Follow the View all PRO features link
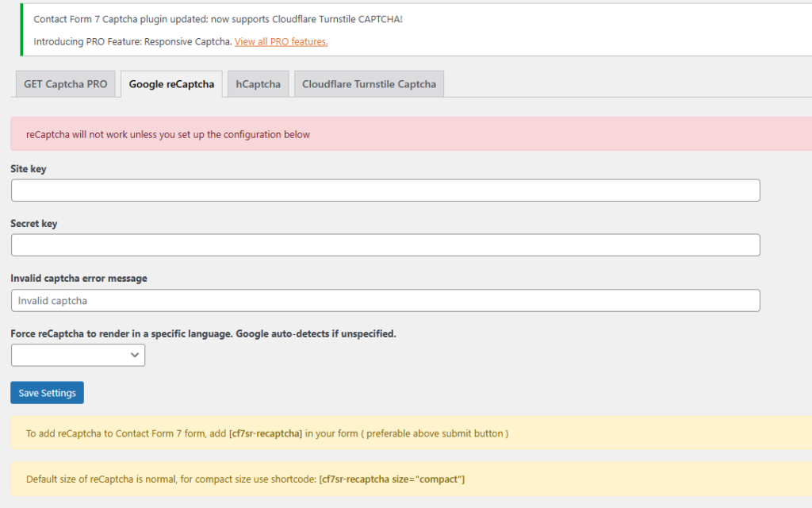812x508 pixels. tap(282, 41)
